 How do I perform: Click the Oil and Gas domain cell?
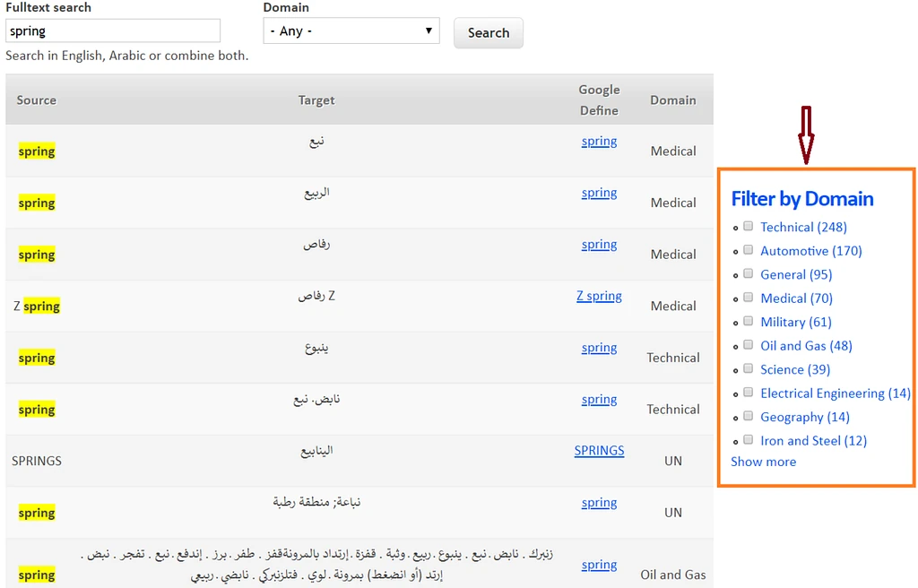point(673,575)
